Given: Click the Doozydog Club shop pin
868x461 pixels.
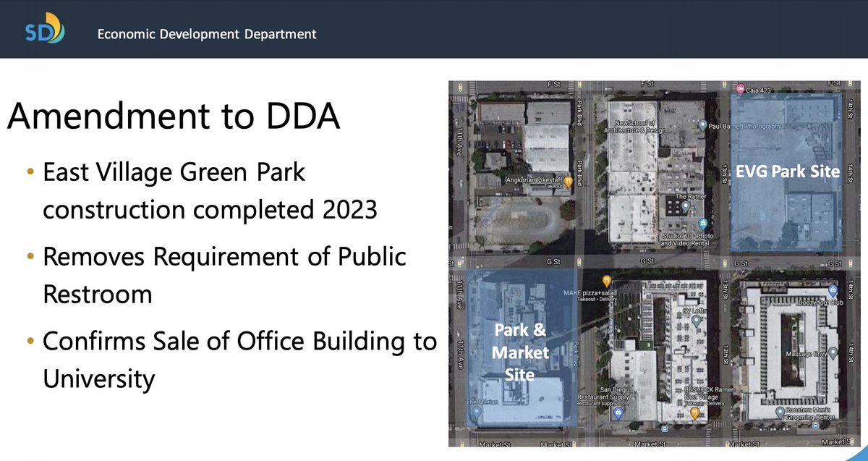Looking at the screenshot, I should [832, 291].
